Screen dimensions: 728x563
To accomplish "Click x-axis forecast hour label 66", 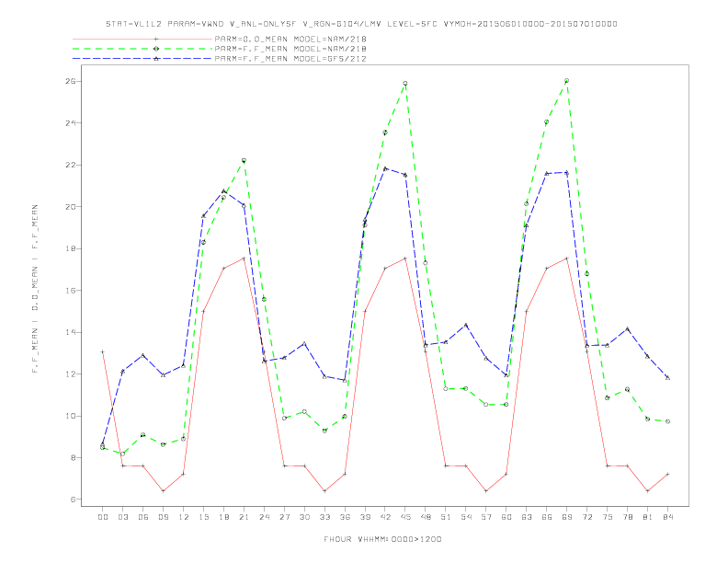I will point(547,517).
